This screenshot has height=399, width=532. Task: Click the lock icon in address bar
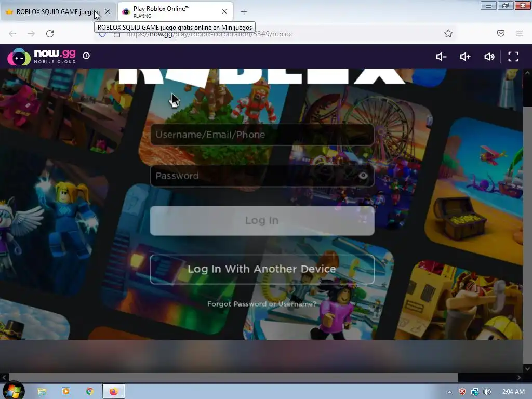point(117,35)
